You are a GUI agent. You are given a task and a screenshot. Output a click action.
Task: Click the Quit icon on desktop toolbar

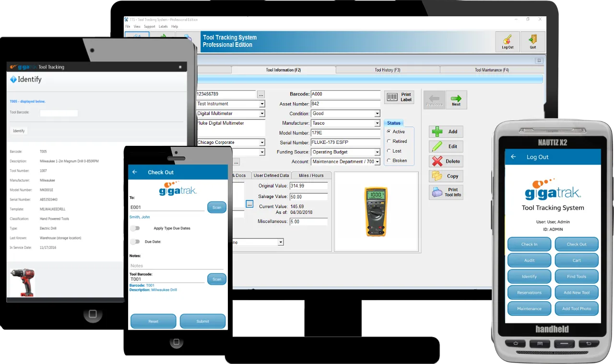[533, 42]
